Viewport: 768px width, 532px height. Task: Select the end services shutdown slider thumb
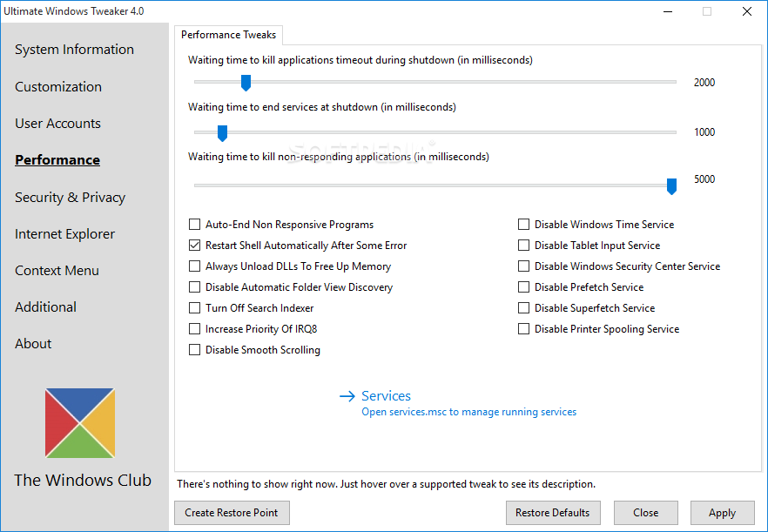tap(222, 133)
